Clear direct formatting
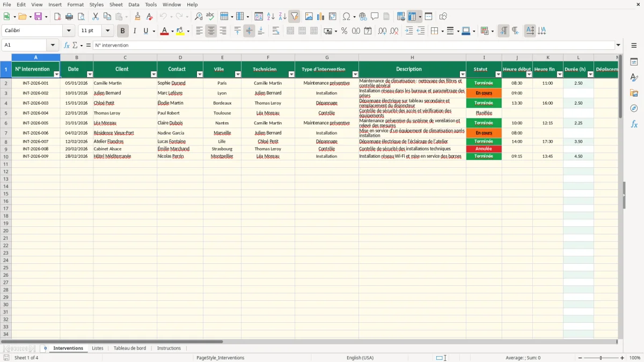644x362 pixels. pos(150,17)
